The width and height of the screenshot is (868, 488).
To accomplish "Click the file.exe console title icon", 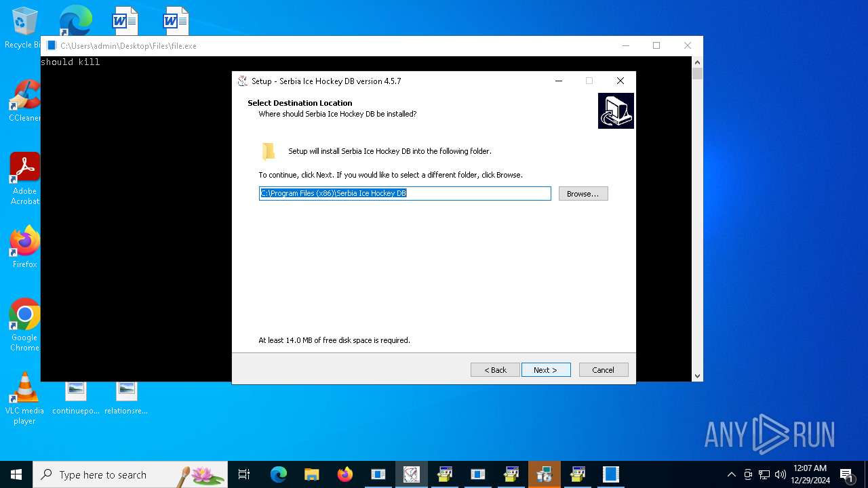I will [x=51, y=46].
